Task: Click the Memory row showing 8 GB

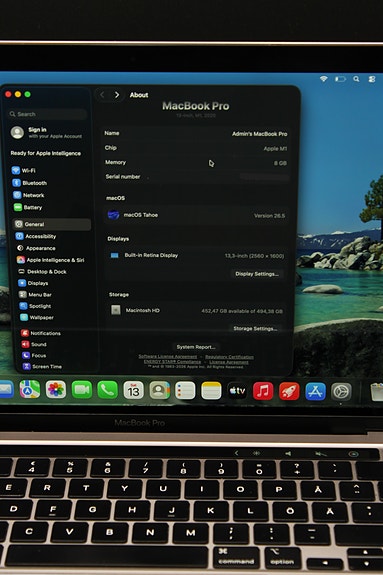Action: [x=196, y=162]
